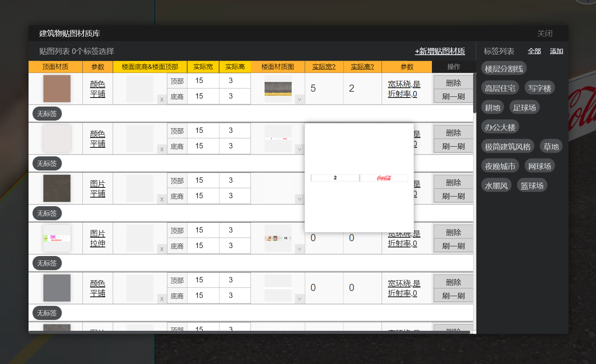Open the 图片 拉伸 parameter link
596x364 pixels.
click(x=98, y=238)
